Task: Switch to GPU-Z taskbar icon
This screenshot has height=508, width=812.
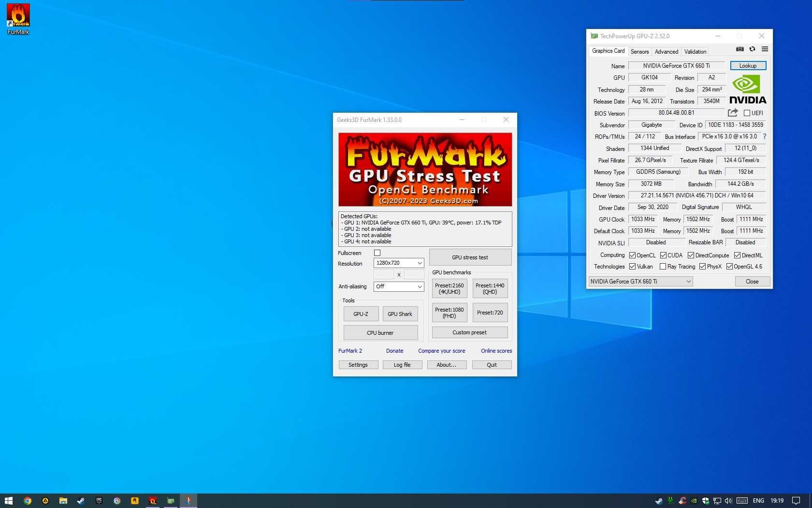Action: point(171,501)
